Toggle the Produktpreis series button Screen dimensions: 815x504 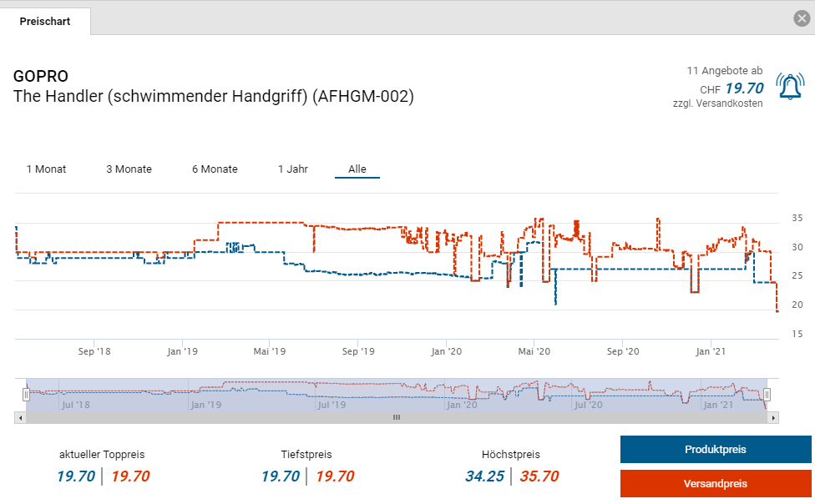(x=715, y=450)
